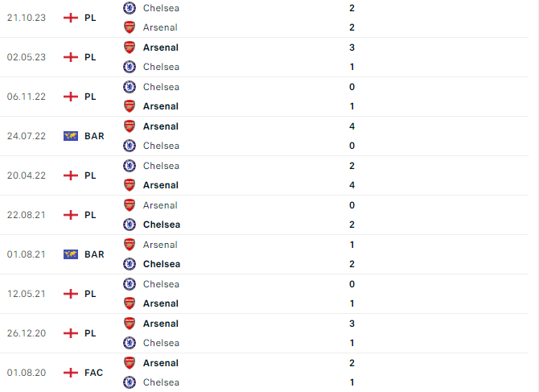Select PL label for 26.12.20 match
The height and width of the screenshot is (392, 539).
[90, 333]
